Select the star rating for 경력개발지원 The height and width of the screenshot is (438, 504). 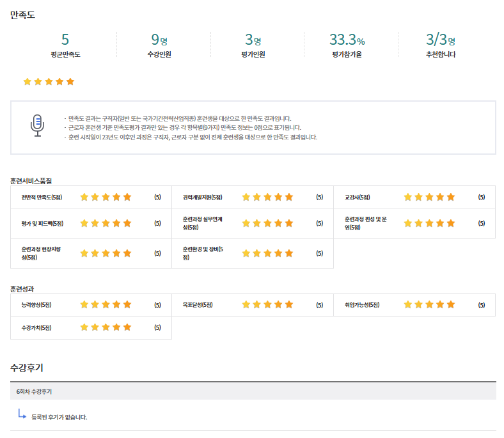pyautogui.click(x=267, y=197)
